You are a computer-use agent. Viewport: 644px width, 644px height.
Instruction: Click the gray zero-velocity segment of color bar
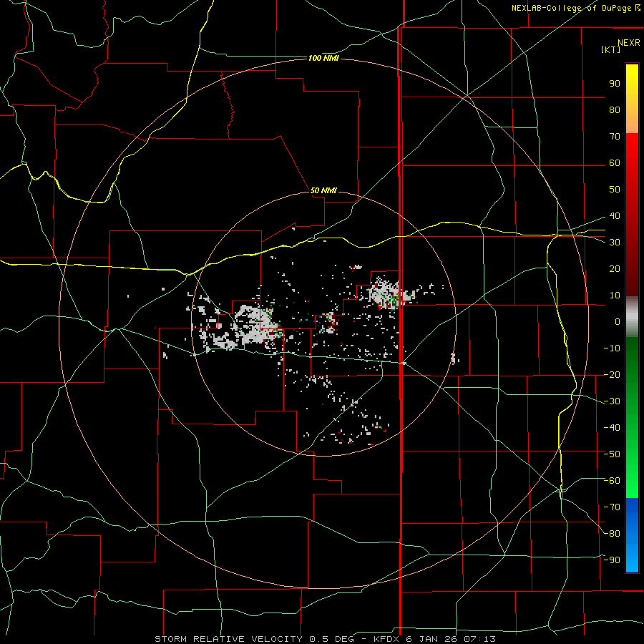click(x=632, y=317)
